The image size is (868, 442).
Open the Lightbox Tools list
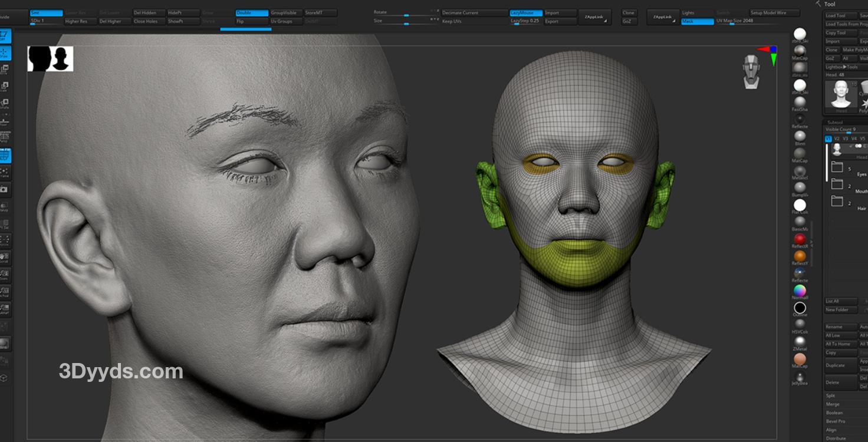tap(842, 67)
